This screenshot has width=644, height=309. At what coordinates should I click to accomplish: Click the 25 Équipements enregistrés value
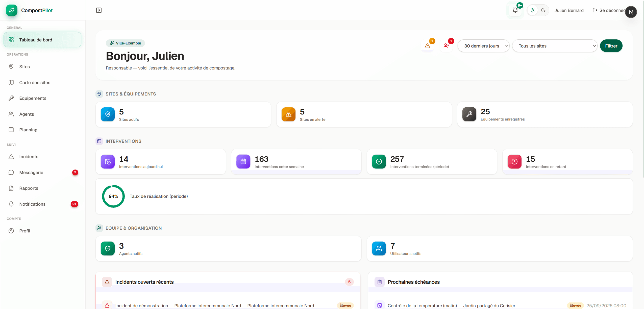(485, 112)
